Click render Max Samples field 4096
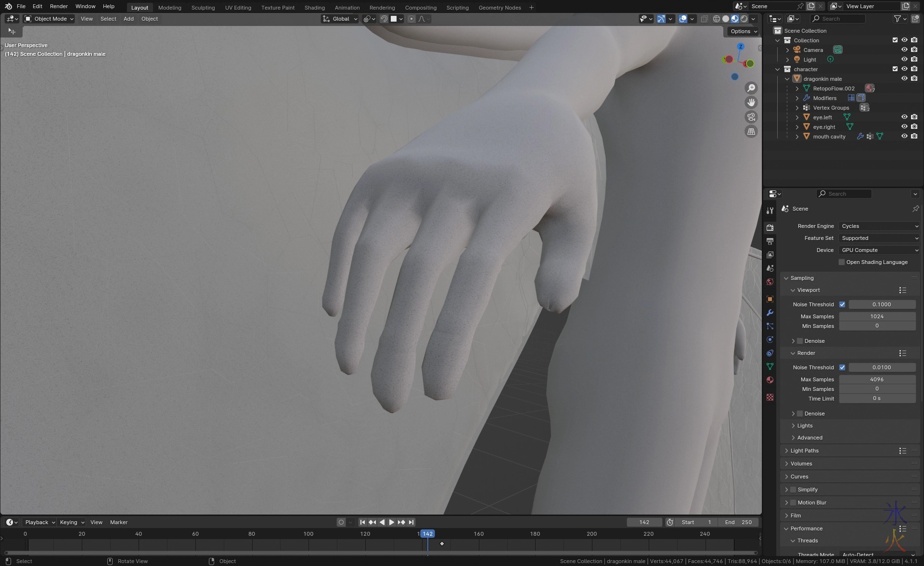Screen dimensions: 924x566 (877, 379)
